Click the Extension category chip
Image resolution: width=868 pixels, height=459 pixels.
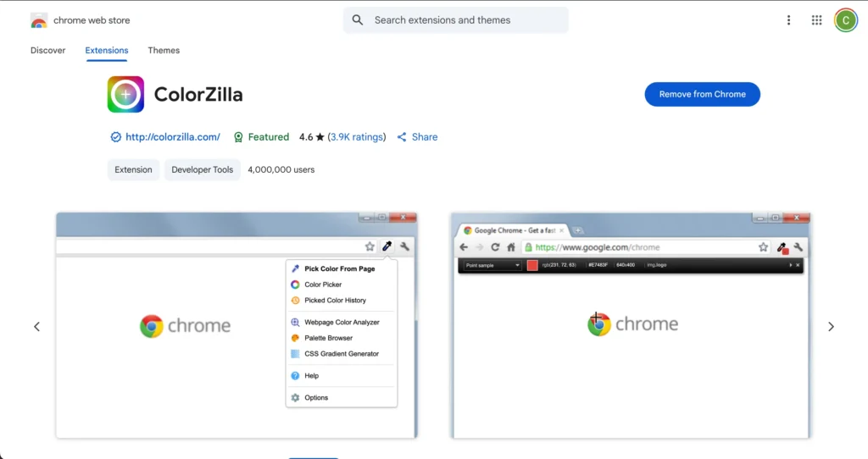[x=133, y=169]
